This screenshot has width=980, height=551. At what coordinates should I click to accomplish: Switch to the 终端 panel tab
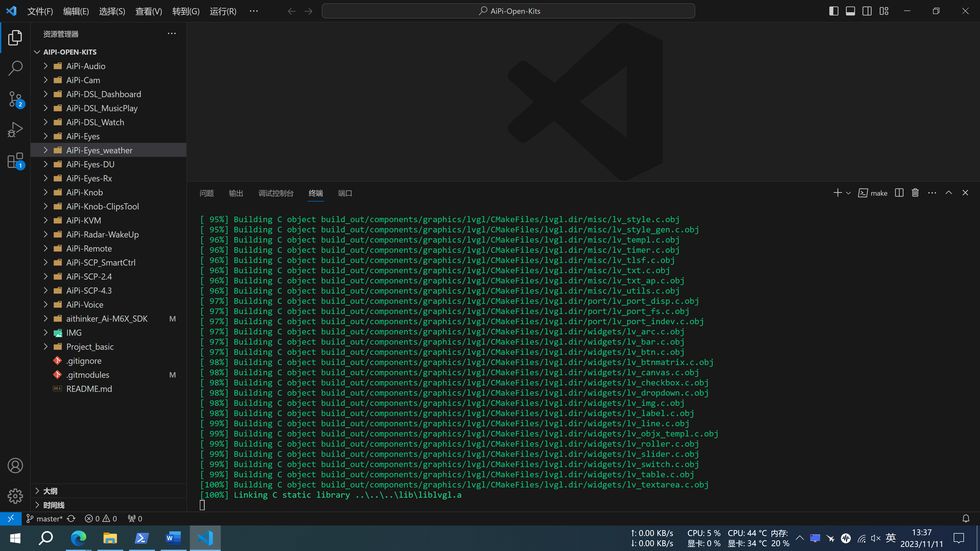316,193
